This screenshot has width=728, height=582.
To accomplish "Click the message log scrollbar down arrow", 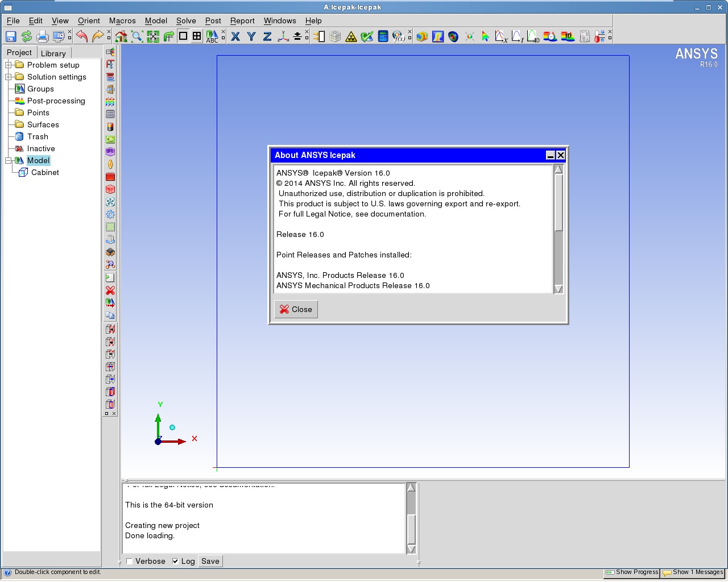I will click(x=411, y=549).
